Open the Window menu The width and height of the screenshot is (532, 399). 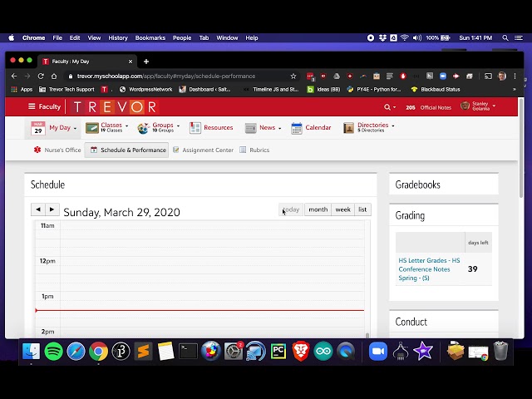point(227,38)
